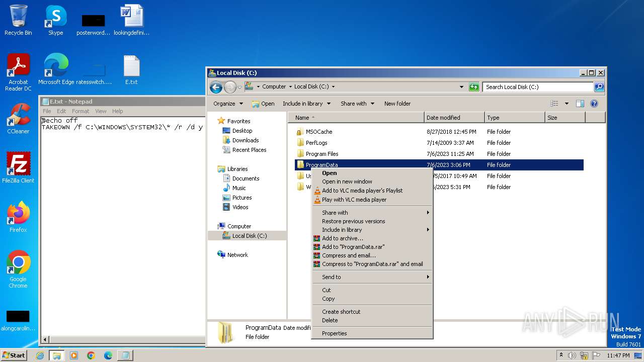Open the Recycle Bin desktop icon

[18, 20]
